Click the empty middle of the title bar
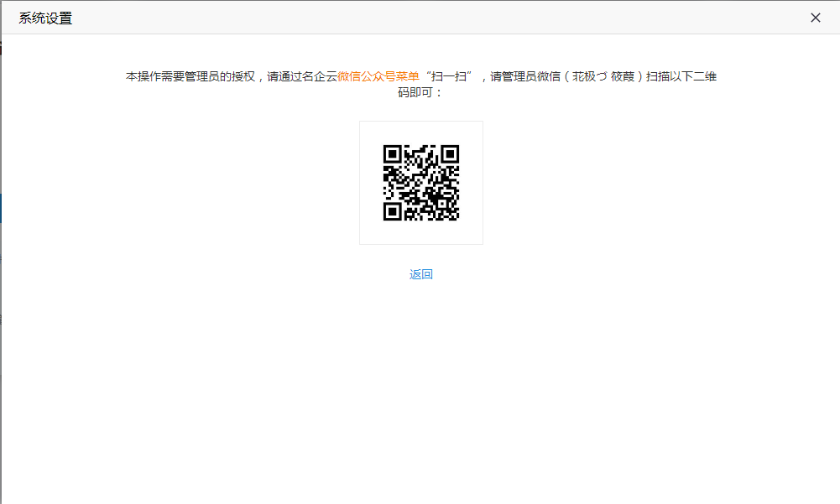The height and width of the screenshot is (504, 840). (420, 18)
